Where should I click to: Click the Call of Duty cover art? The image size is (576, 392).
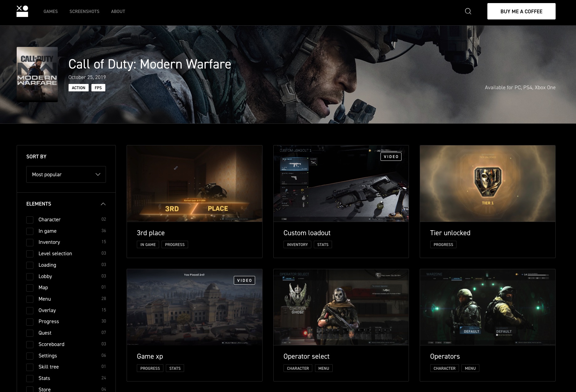[x=37, y=74]
